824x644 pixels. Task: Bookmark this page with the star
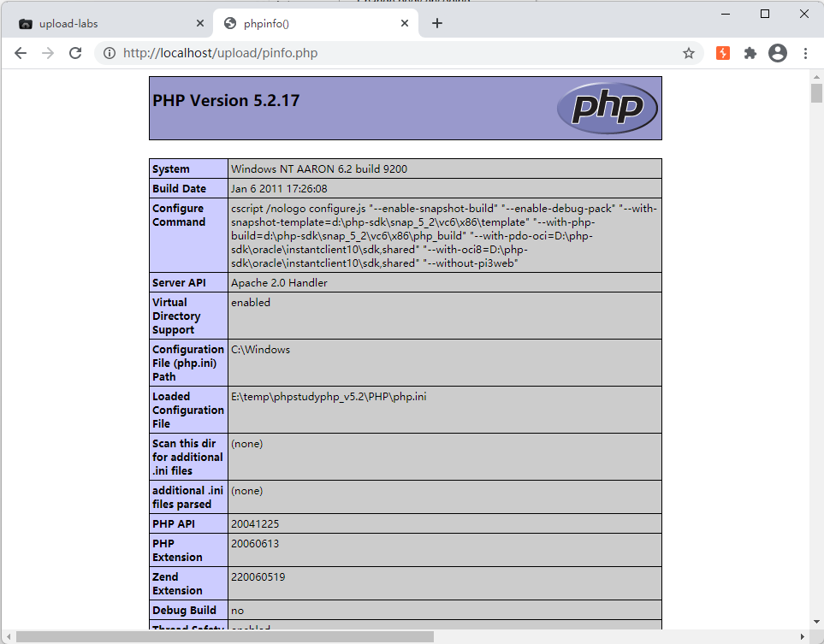pos(688,53)
